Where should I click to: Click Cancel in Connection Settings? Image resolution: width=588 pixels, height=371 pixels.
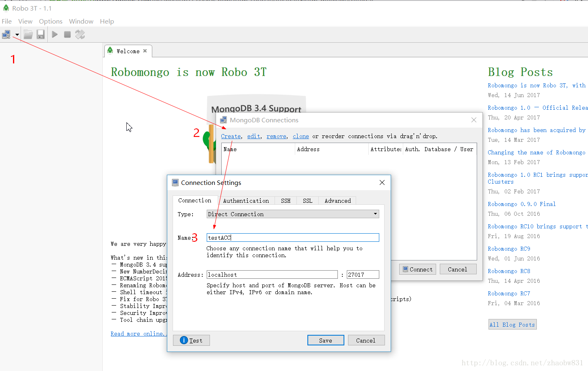pos(366,341)
